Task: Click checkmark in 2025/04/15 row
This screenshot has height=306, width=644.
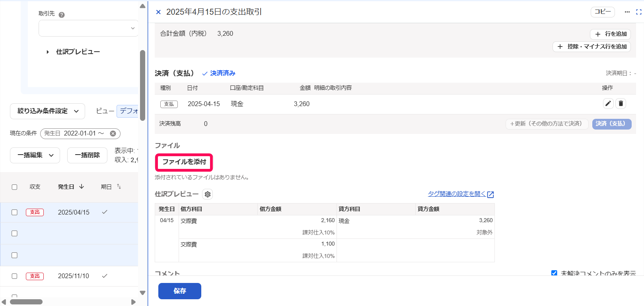Action: [x=105, y=212]
